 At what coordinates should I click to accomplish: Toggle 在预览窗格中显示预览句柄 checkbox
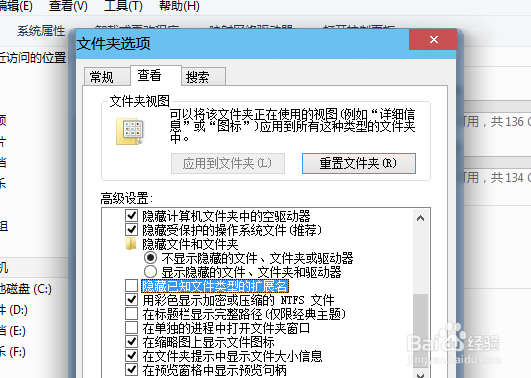click(x=131, y=370)
